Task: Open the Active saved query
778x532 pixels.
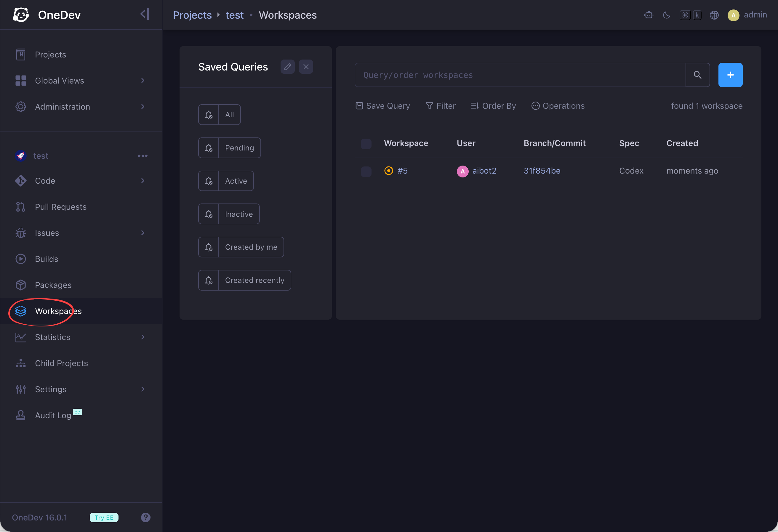Action: click(236, 181)
